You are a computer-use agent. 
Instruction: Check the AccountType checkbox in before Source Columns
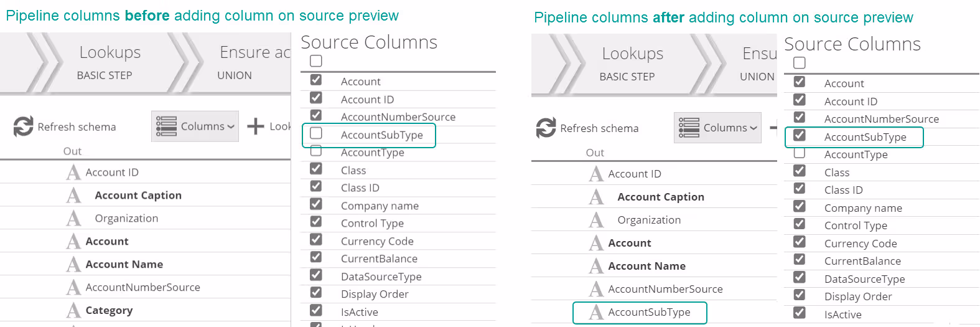click(316, 151)
